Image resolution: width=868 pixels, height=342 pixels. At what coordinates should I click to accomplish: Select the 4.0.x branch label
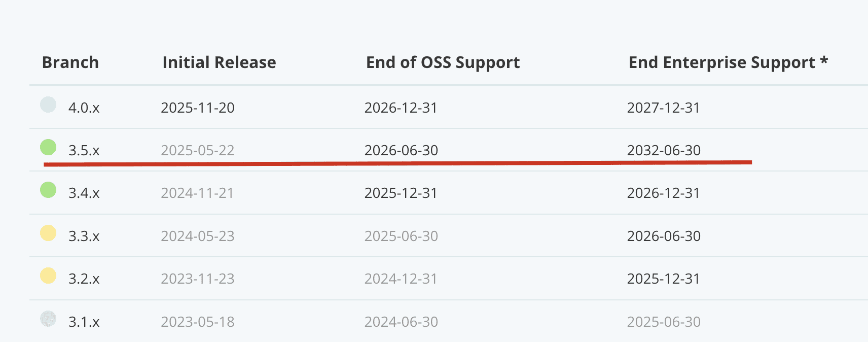pos(84,108)
